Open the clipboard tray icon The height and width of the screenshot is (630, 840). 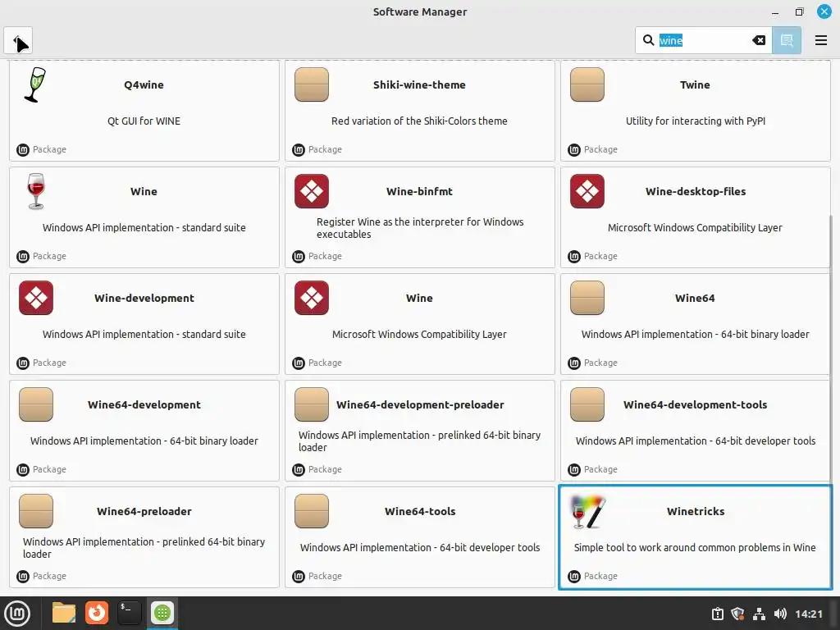[x=717, y=614]
